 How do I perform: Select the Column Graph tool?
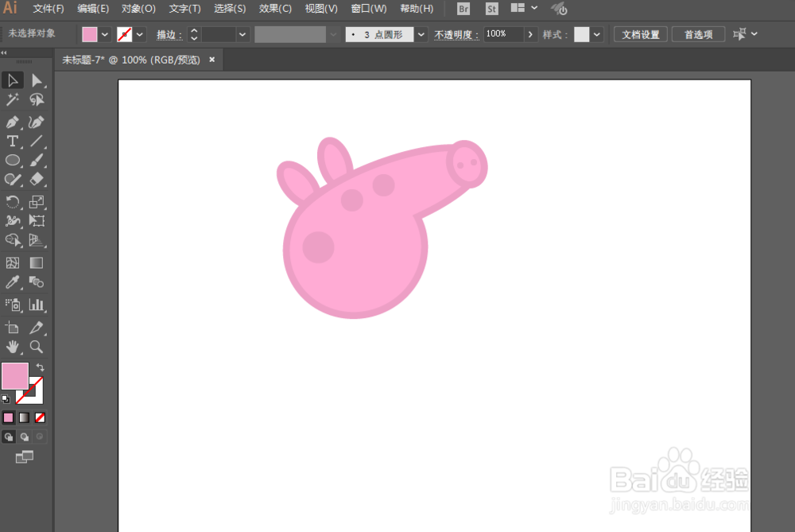click(36, 305)
